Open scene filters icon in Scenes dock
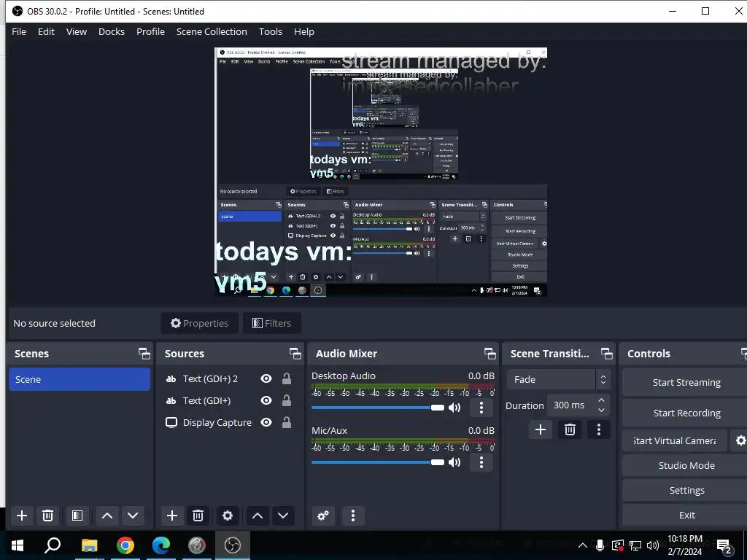 coord(77,516)
